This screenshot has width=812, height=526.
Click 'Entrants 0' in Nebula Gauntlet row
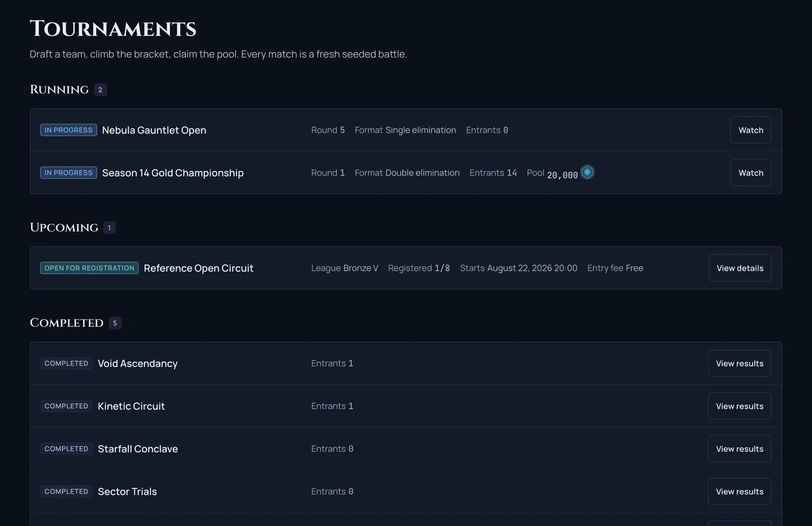point(487,130)
